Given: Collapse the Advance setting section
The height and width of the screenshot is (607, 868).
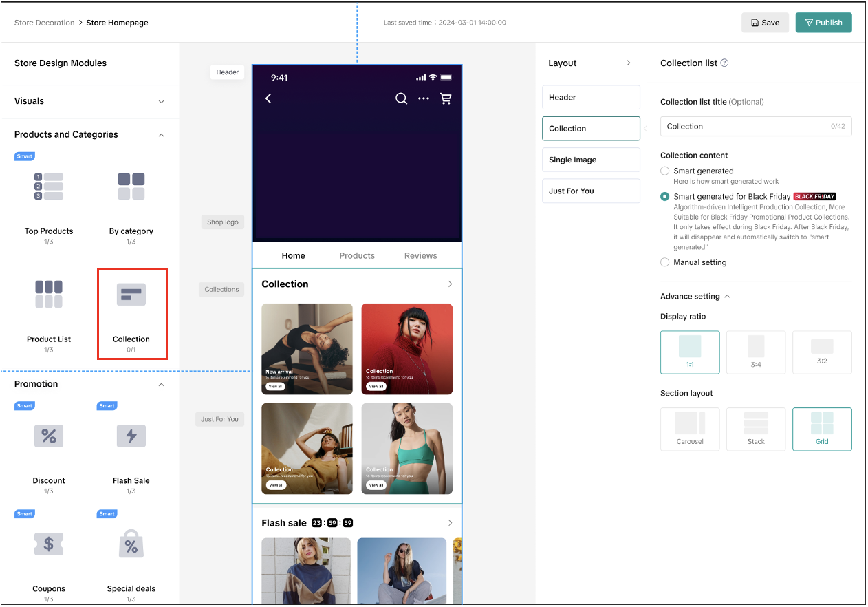Looking at the screenshot, I should pyautogui.click(x=727, y=297).
